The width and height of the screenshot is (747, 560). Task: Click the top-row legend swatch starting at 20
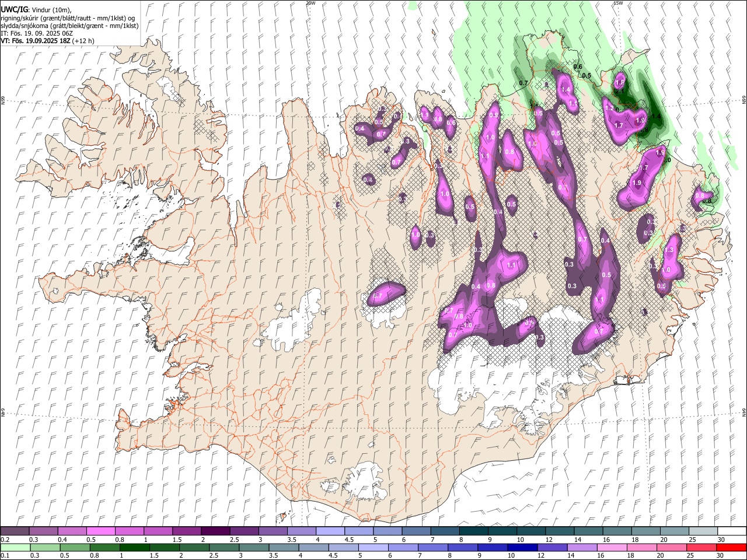click(x=673, y=531)
